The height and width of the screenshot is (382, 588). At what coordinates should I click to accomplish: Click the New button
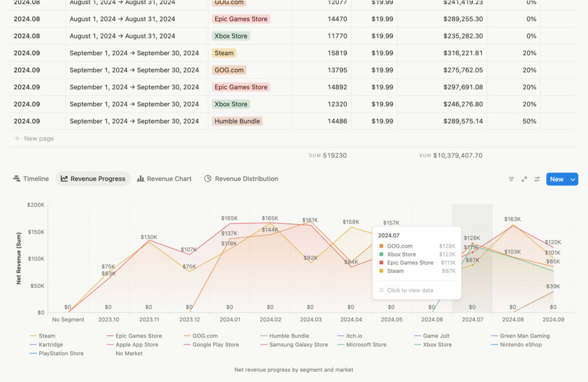557,179
